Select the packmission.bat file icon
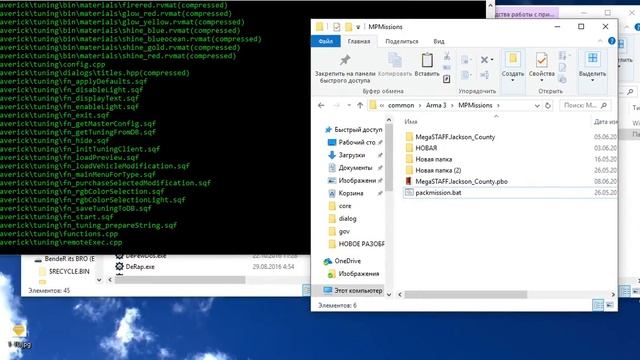 (409, 192)
